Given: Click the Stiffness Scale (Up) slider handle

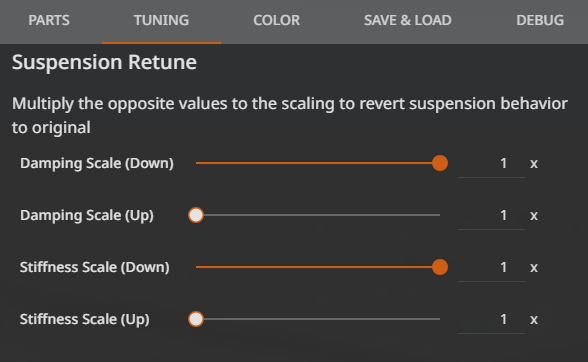Looking at the screenshot, I should pos(196,319).
